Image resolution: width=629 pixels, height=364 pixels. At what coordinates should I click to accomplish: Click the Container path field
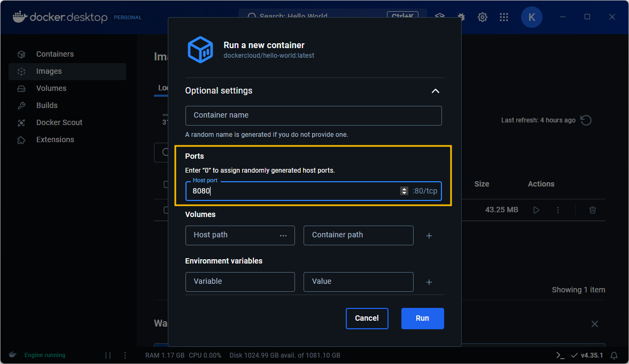pyautogui.click(x=358, y=235)
